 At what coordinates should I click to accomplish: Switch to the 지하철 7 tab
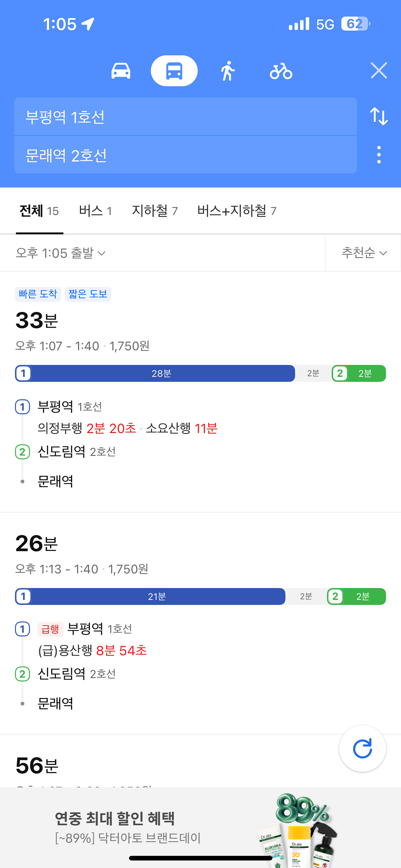[154, 211]
